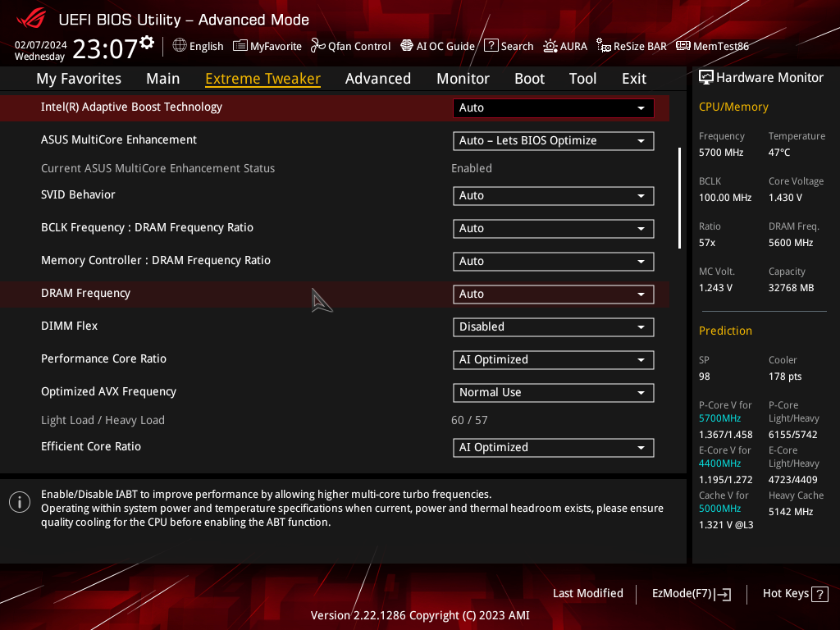Click Current ASUS MultiCore Enhancement Status text
This screenshot has height=630, width=840.
[157, 168]
